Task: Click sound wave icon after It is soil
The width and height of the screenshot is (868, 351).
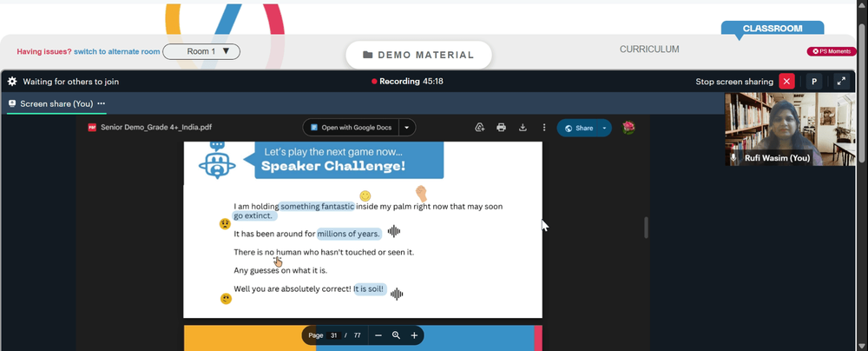Action: [x=397, y=294]
